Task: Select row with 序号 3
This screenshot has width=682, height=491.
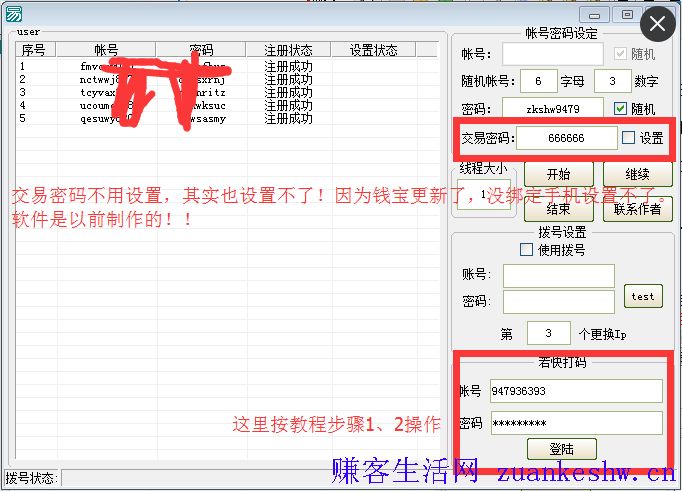Action: pos(227,92)
